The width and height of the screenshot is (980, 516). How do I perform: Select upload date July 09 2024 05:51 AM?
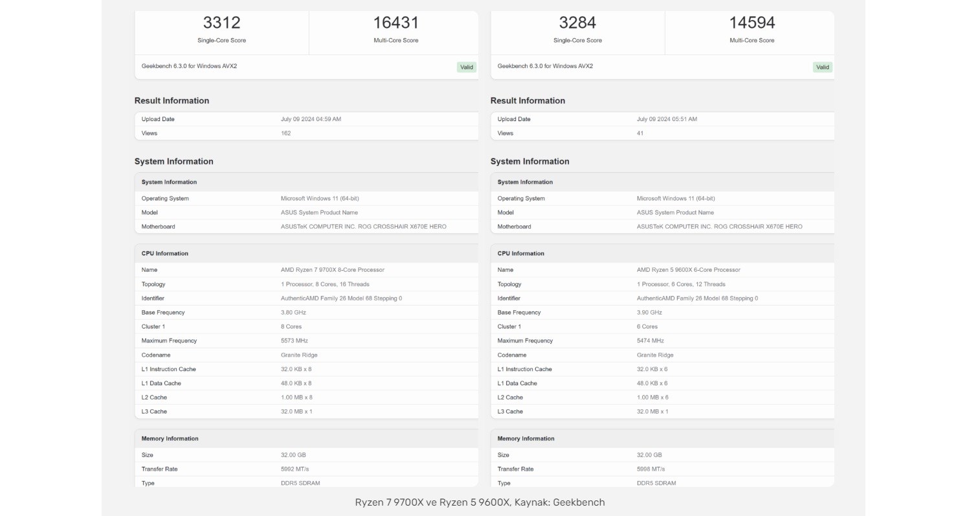[x=667, y=119]
